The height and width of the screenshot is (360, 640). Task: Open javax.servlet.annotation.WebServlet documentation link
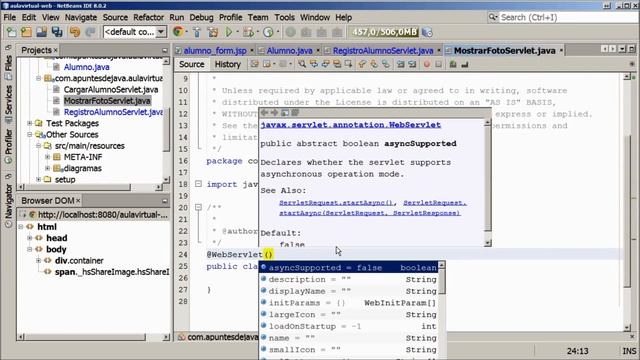pyautogui.click(x=351, y=125)
